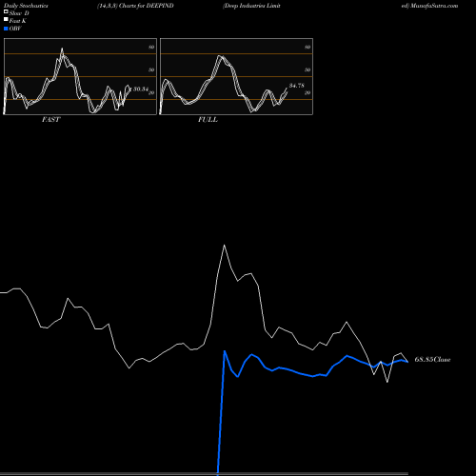This screenshot has width=476, height=476.
Task: Click the FAST stochastic chart panel
Action: [x=80, y=76]
